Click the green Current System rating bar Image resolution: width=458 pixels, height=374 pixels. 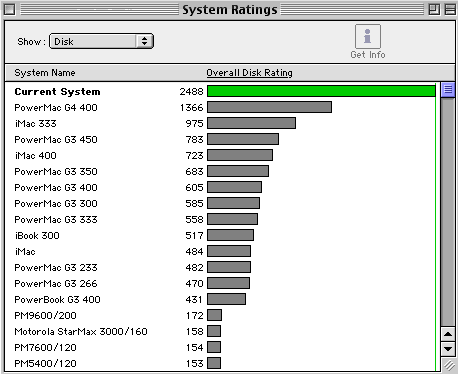[x=321, y=91]
